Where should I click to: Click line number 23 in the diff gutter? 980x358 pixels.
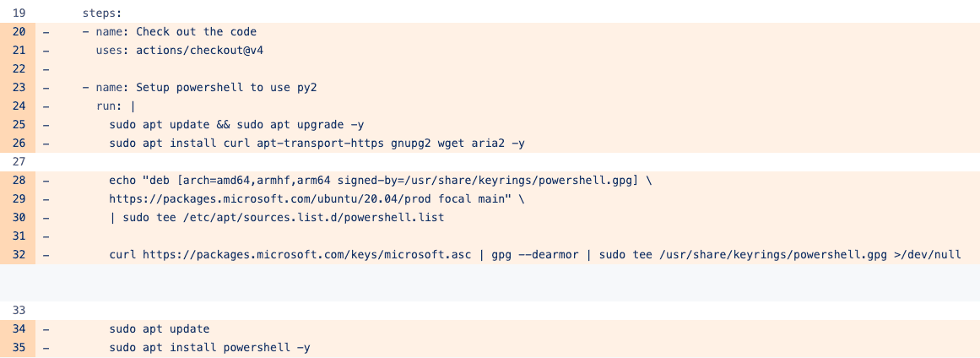click(19, 88)
